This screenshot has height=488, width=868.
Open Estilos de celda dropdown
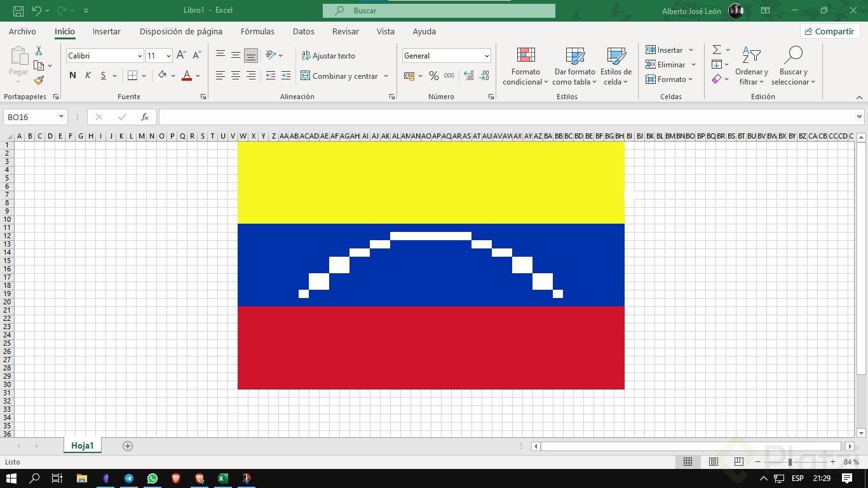(x=616, y=66)
